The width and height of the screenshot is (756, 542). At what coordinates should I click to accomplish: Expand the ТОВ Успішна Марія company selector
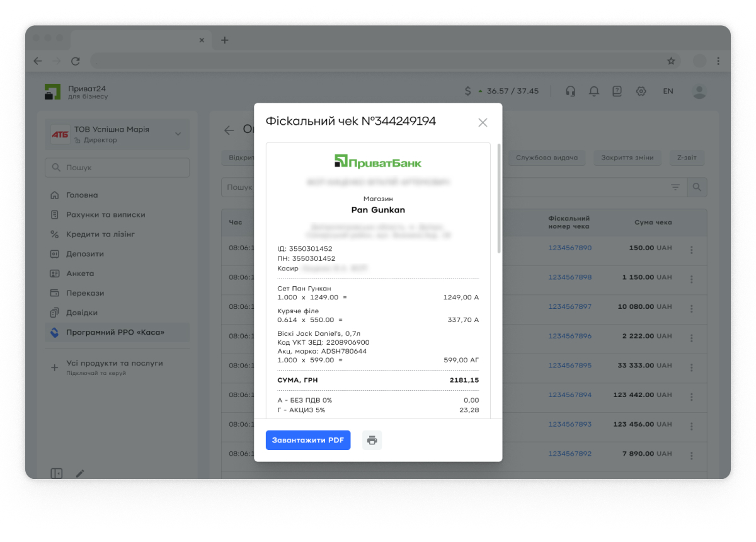178,134
